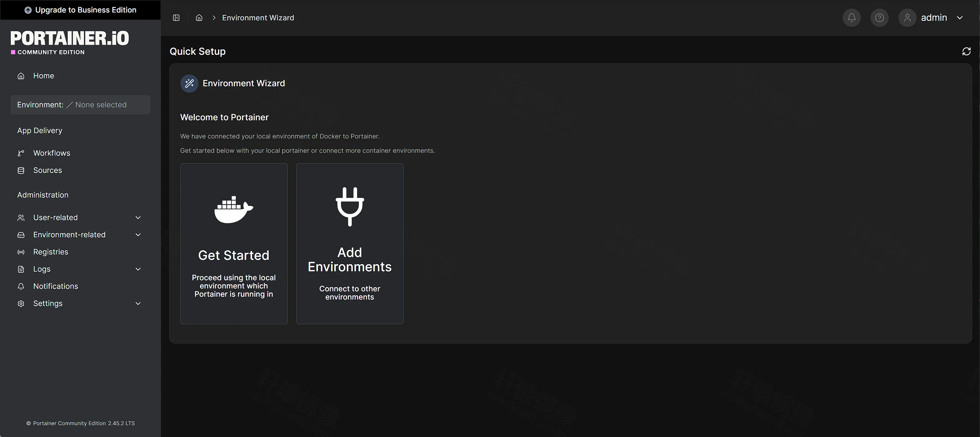Click the Home icon in the sidebar

pyautogui.click(x=21, y=76)
